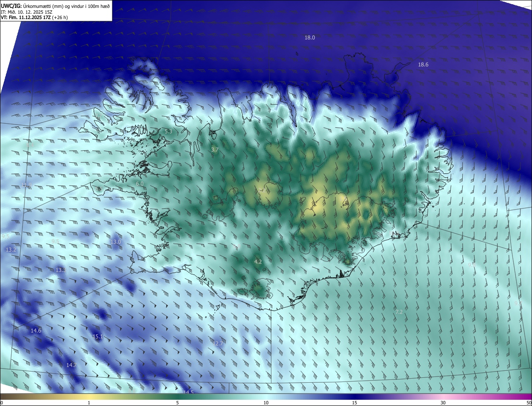
Task: Click the 6.0 value label
Action: click(140, 183)
